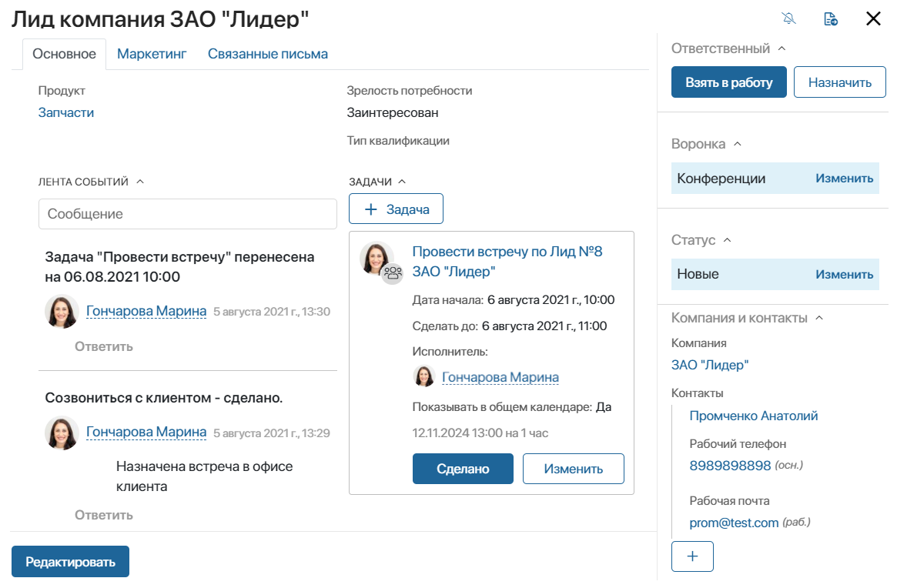The image size is (897, 588).
Task: Switch to the Маркетинг tab
Action: point(152,54)
